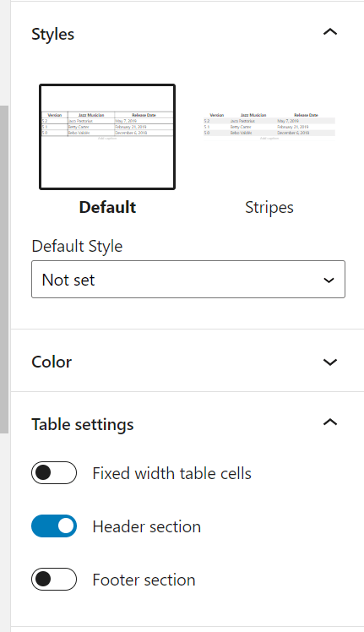Click the Stripes style label

click(269, 207)
